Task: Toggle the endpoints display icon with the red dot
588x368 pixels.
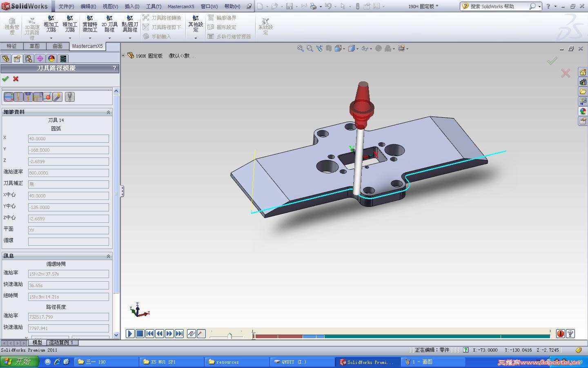Action: 47,97
